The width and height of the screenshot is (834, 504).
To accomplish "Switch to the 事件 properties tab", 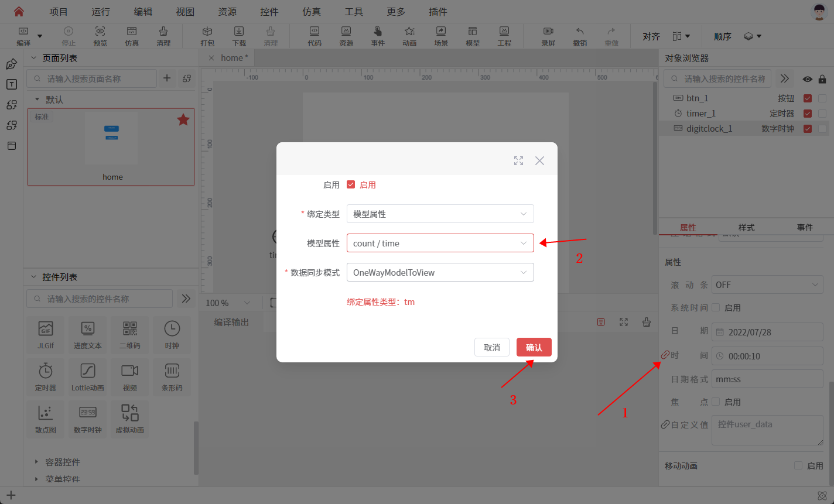I will click(x=805, y=227).
